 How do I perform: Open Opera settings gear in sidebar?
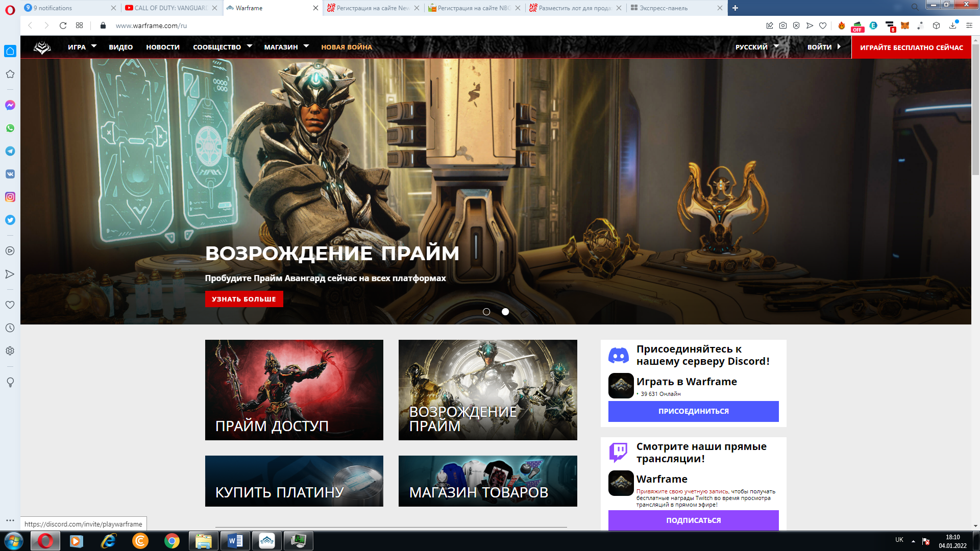[10, 351]
